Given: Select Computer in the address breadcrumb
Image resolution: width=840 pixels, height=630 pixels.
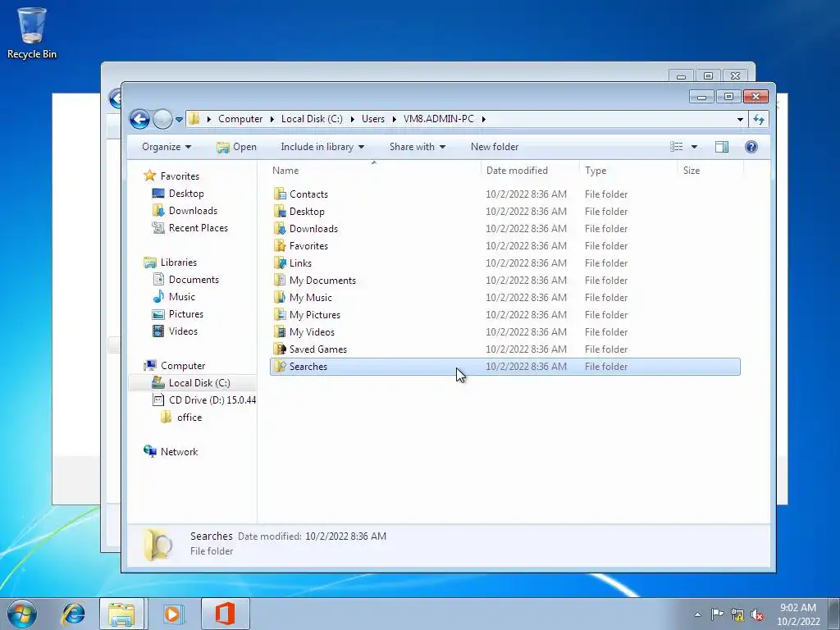Looking at the screenshot, I should coord(240,119).
